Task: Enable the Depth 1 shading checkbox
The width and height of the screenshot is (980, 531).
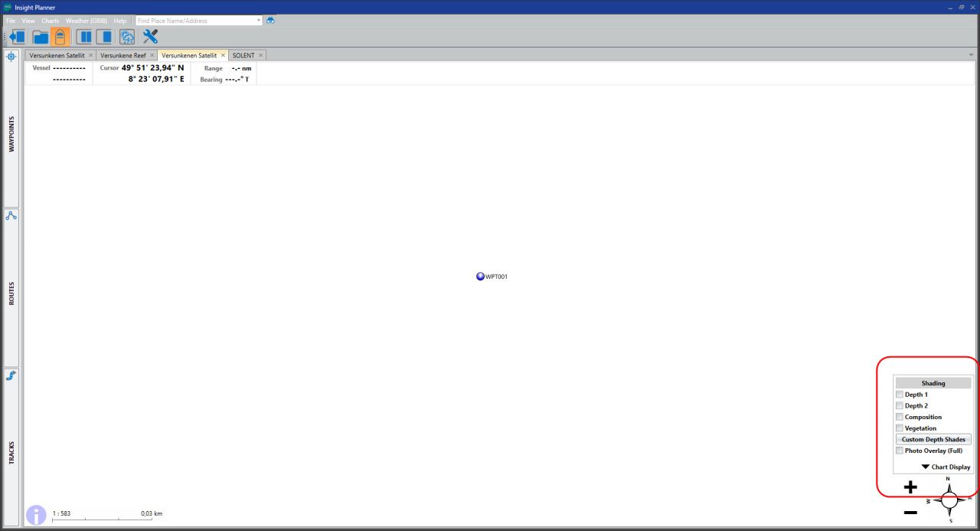Action: tap(900, 395)
